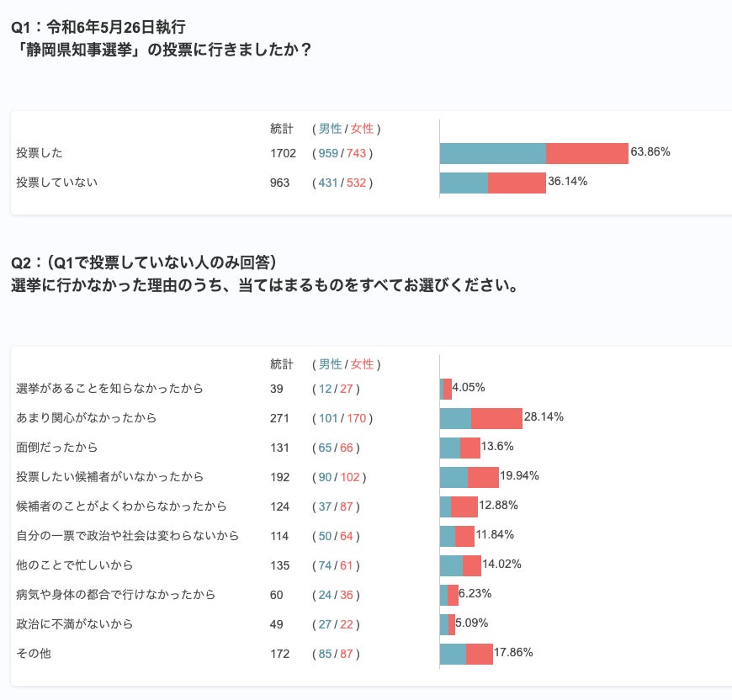Viewport: 732px width, 700px height.
Task: Click the blue male bar for 投票した
Action: coord(492,153)
